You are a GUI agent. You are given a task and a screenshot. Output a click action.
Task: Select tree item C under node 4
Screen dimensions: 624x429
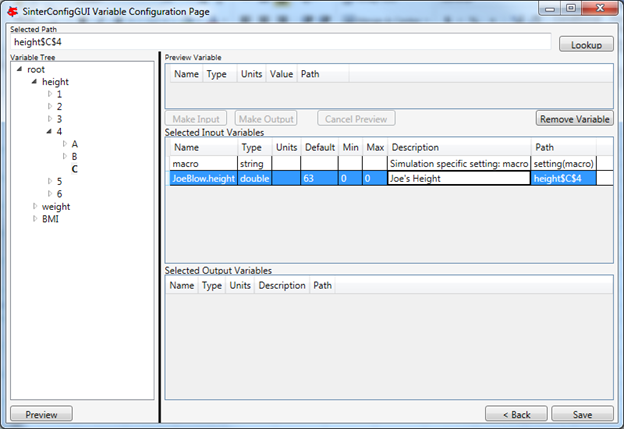click(x=75, y=169)
